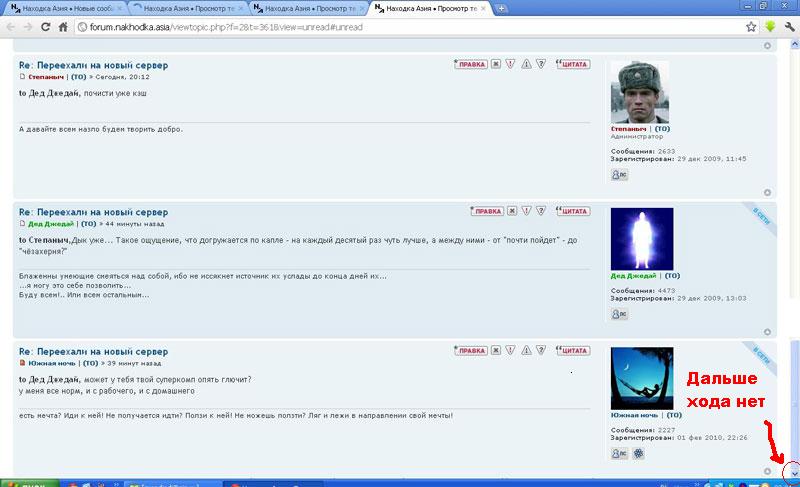800x487 pixels.
Task: Jump to top from Степаныч's post corner icon
Action: (767, 192)
